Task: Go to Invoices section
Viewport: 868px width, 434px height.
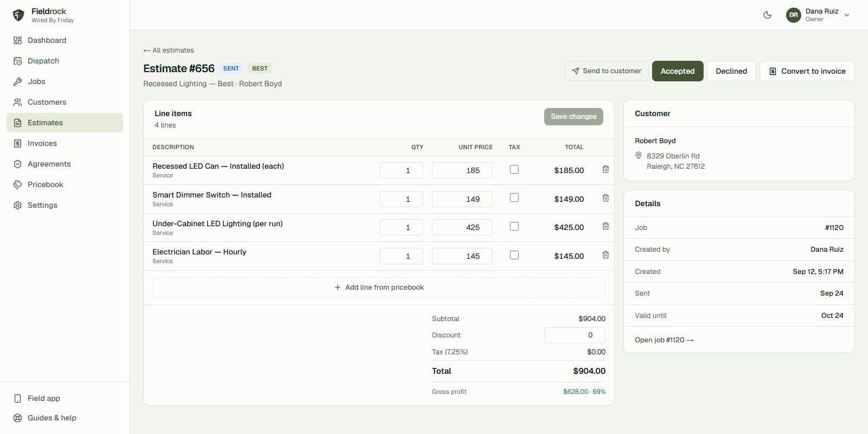Action: point(65,143)
